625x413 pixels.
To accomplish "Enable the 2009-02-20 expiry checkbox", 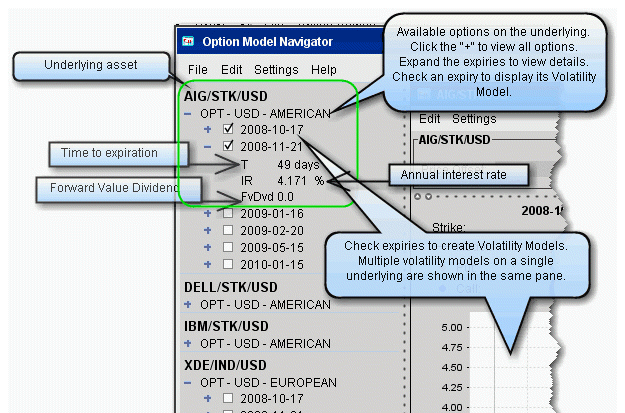I will point(229,230).
